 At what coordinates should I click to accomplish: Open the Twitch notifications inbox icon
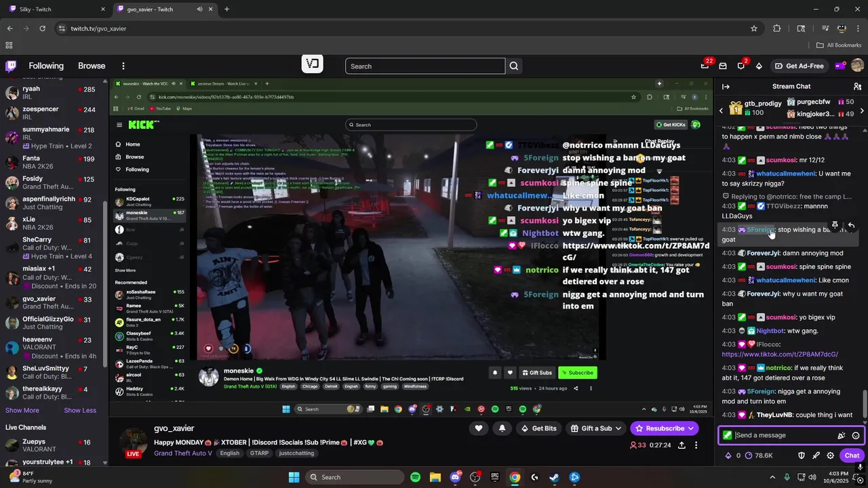pos(723,66)
